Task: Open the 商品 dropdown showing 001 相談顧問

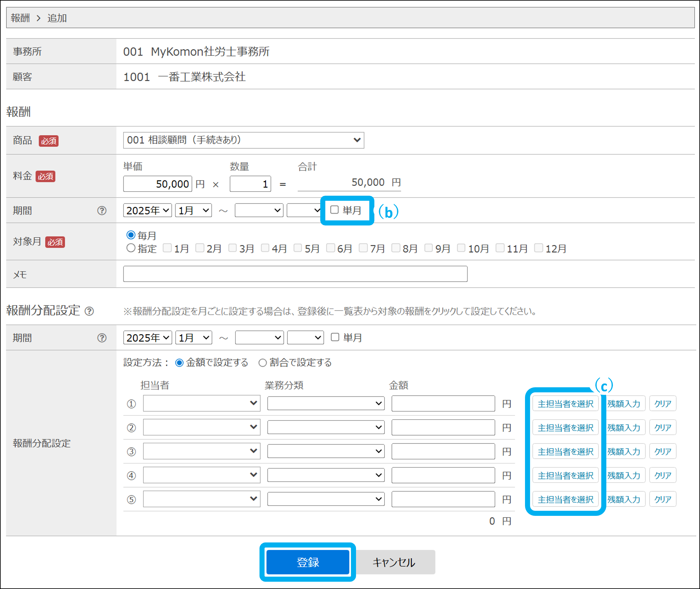Action: coord(243,140)
